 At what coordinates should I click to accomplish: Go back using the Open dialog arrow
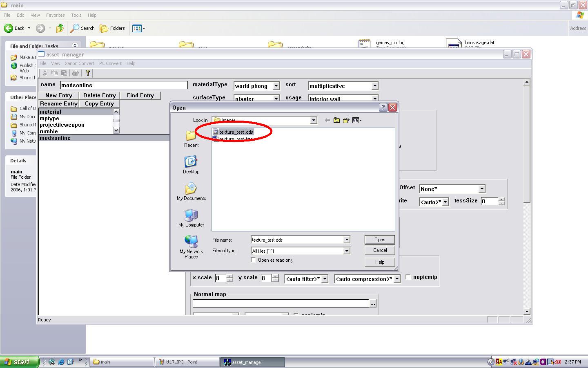327,120
